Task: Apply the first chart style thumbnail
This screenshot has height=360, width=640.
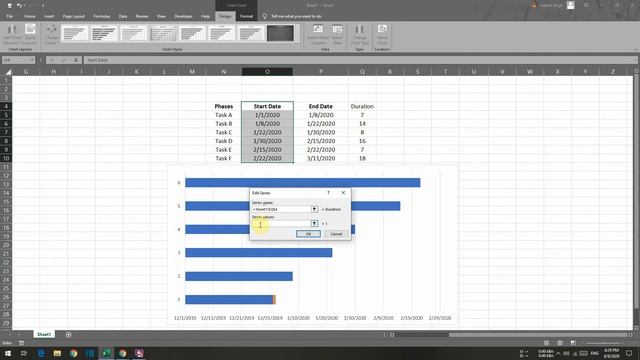Action: [75, 33]
